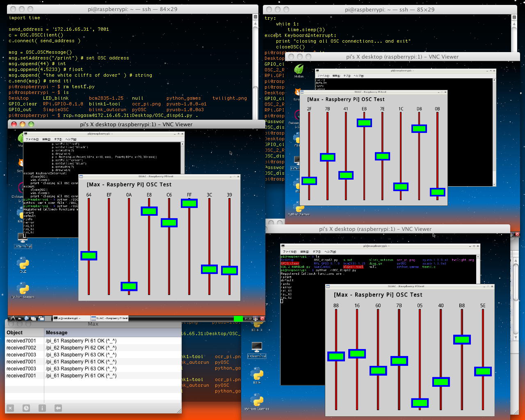Click the slider handle under label B8
This screenshot has height=420, width=525.
point(462,340)
